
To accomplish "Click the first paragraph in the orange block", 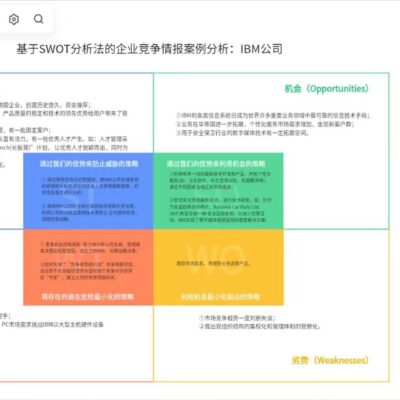I will pos(90,247).
